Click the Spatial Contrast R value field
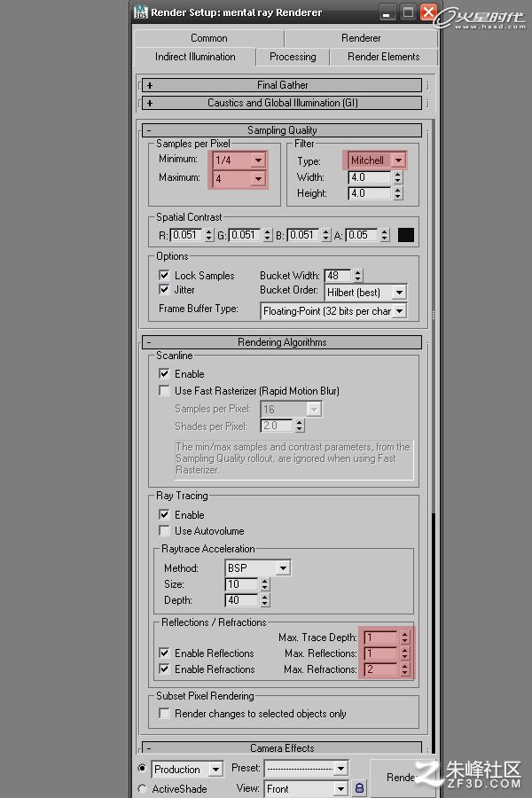 [186, 235]
